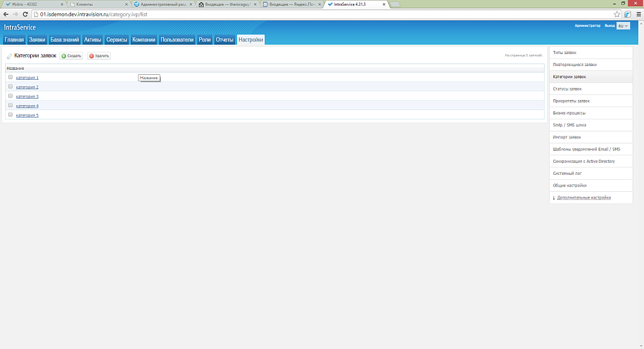644x349 pixels.
Task: Select Категории заявок in the sidebar
Action: point(591,77)
